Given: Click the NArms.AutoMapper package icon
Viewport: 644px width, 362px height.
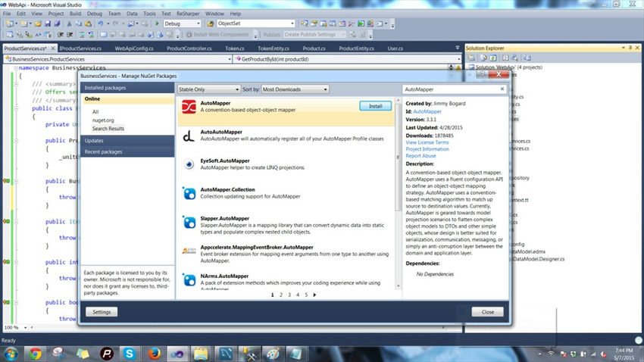Looking at the screenshot, I should click(x=189, y=279).
